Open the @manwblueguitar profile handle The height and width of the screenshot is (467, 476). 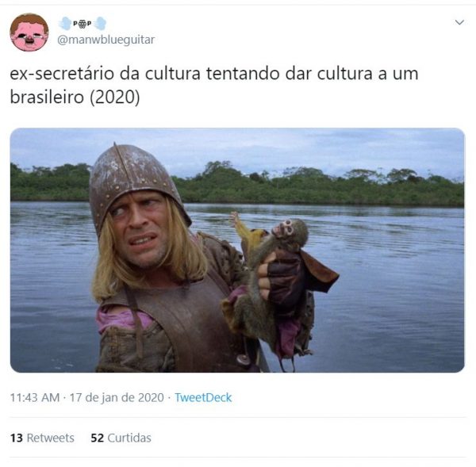point(106,40)
